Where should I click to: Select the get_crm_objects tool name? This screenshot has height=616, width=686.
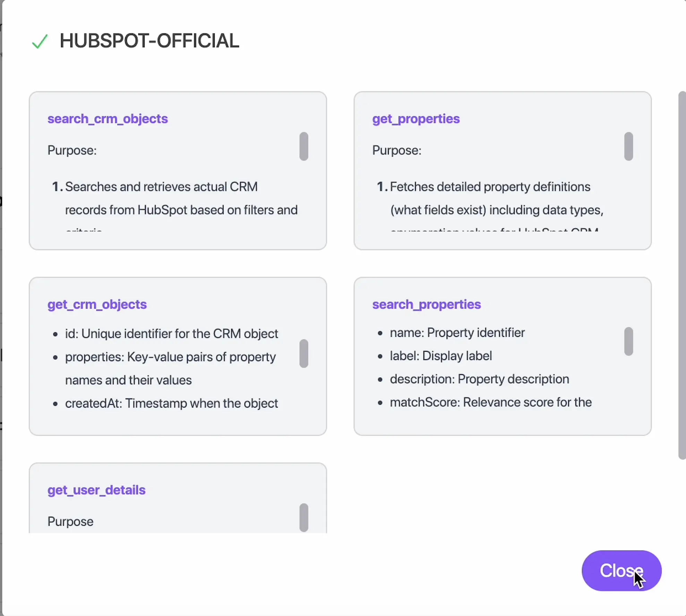[96, 305]
